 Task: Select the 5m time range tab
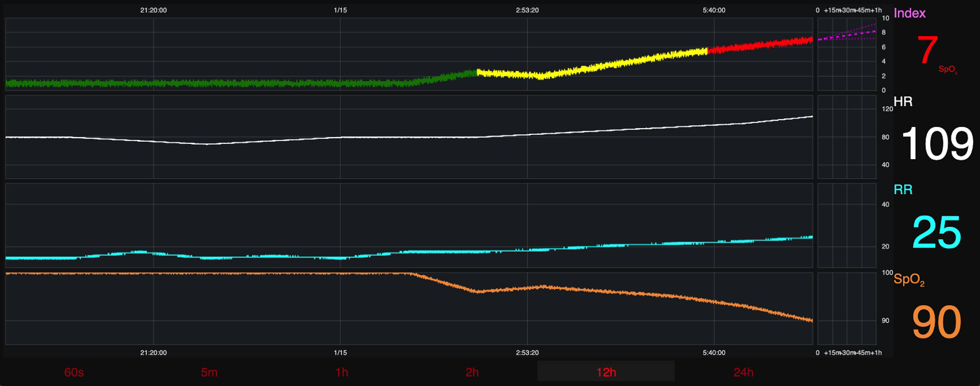(209, 372)
